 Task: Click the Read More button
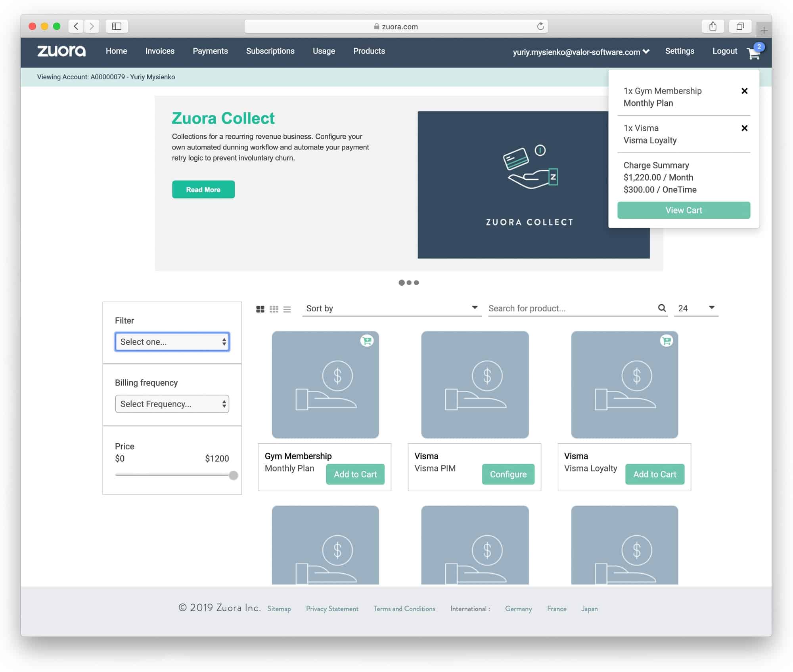point(203,189)
